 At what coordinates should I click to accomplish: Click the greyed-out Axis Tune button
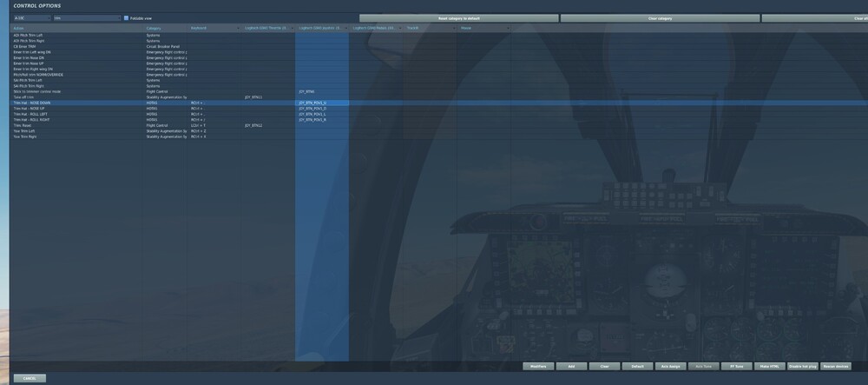pos(704,367)
